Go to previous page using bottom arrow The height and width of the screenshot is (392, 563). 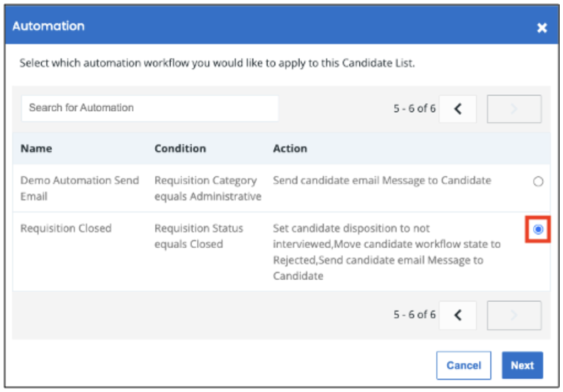458,315
